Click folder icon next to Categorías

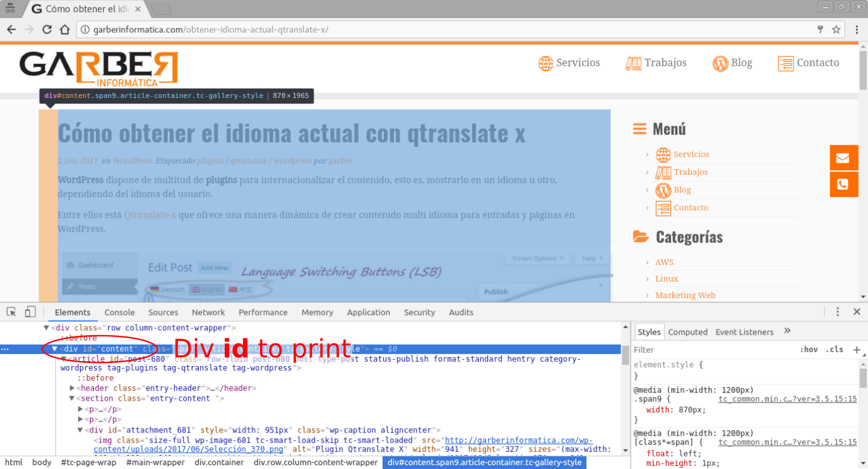point(641,237)
